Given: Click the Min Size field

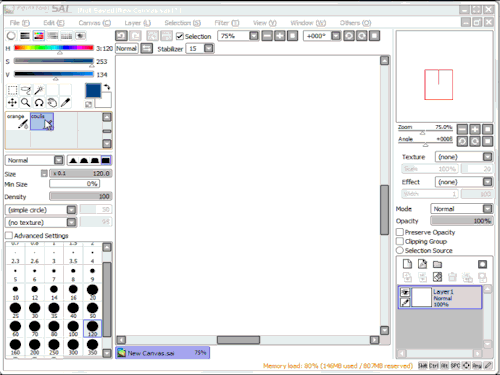Looking at the screenshot, I should point(74,184).
